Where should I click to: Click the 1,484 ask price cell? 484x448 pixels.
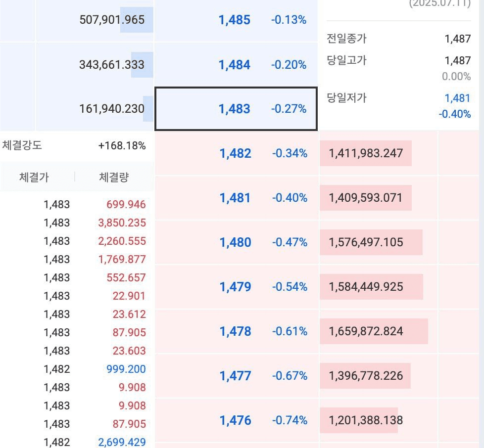pos(235,65)
